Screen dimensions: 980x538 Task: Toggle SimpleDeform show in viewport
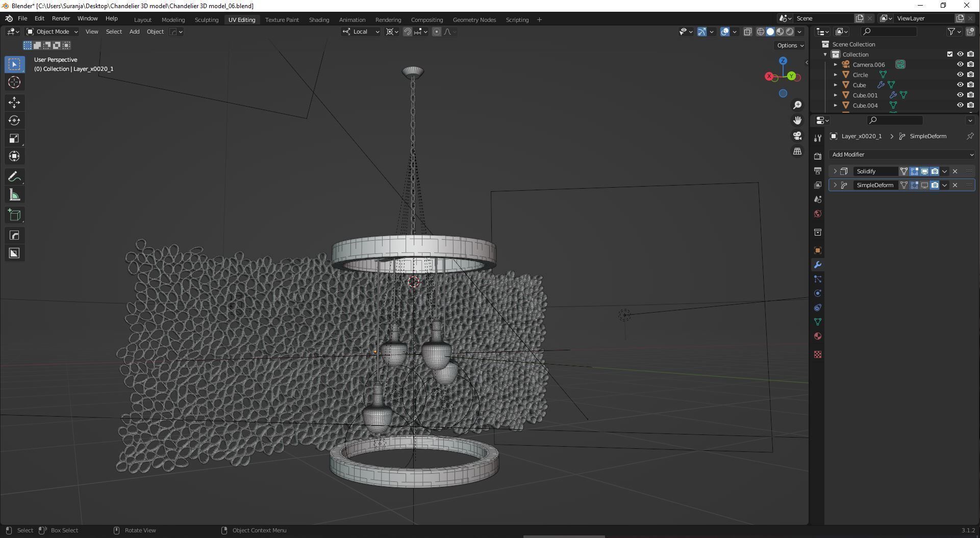924,185
